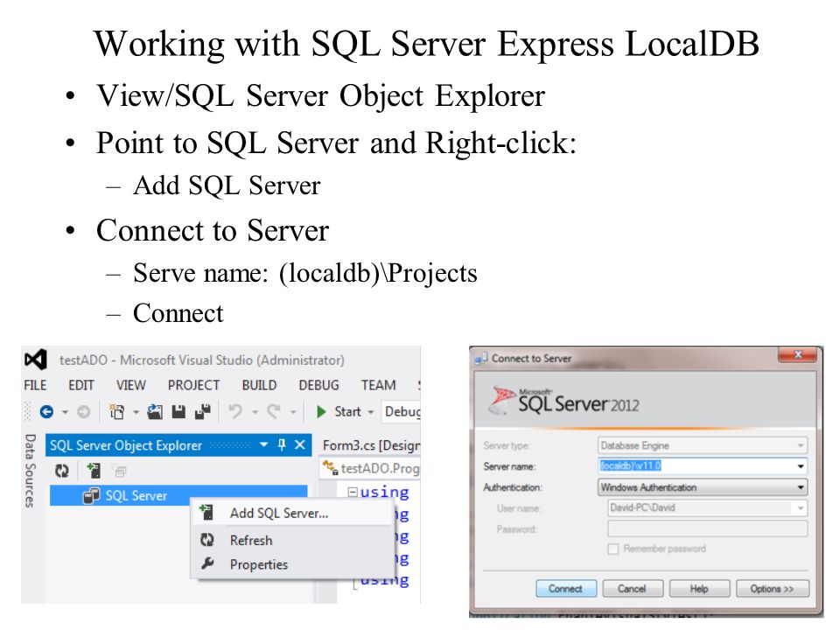Click the SQL Server 2012 logo

[564, 401]
